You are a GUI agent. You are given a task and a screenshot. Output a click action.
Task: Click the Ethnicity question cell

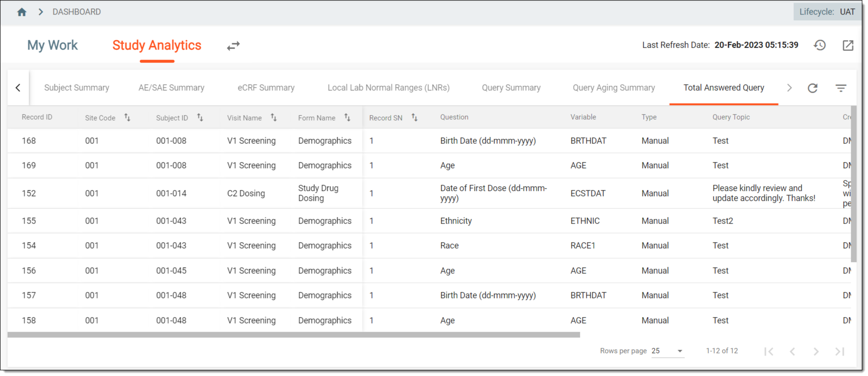(456, 221)
